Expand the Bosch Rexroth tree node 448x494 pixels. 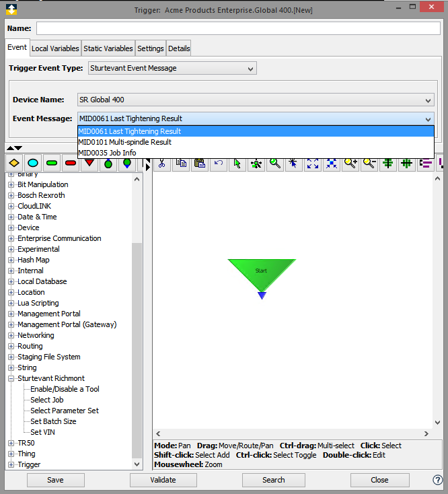[11, 195]
